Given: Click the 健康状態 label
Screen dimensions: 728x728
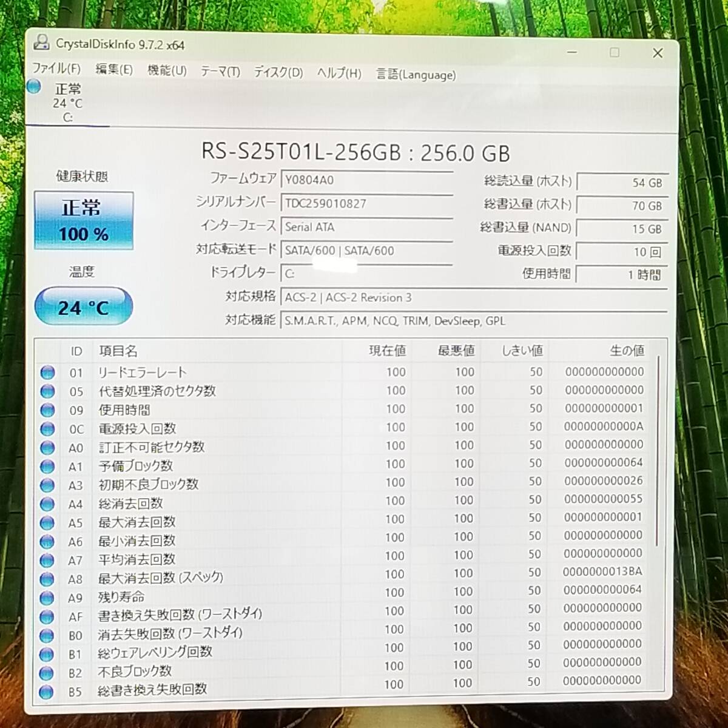Looking at the screenshot, I should pos(82,176).
